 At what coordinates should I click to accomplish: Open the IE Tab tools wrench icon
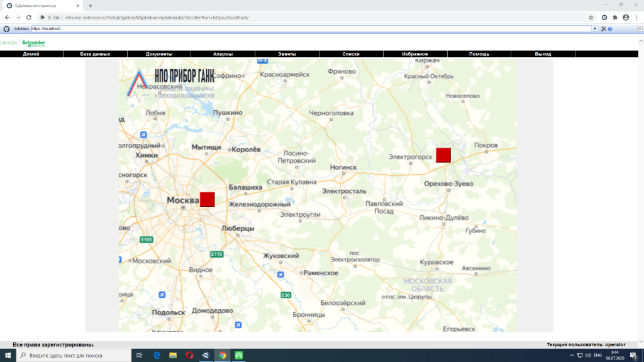click(602, 29)
